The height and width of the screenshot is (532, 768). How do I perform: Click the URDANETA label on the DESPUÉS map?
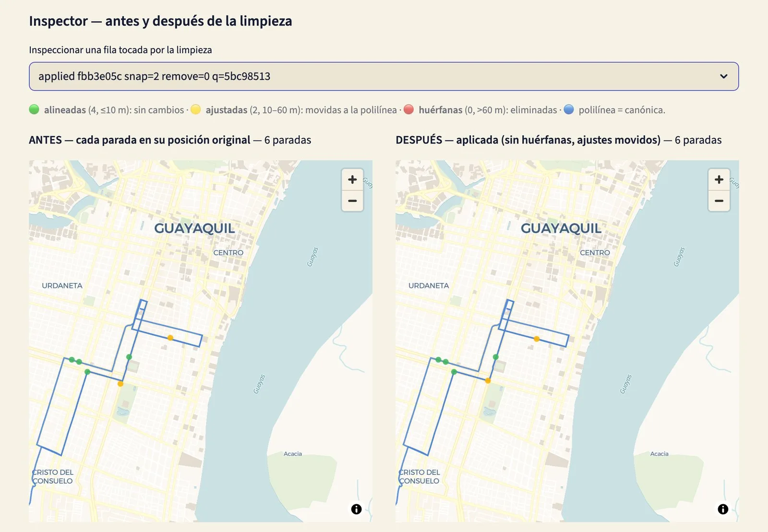pos(429,285)
